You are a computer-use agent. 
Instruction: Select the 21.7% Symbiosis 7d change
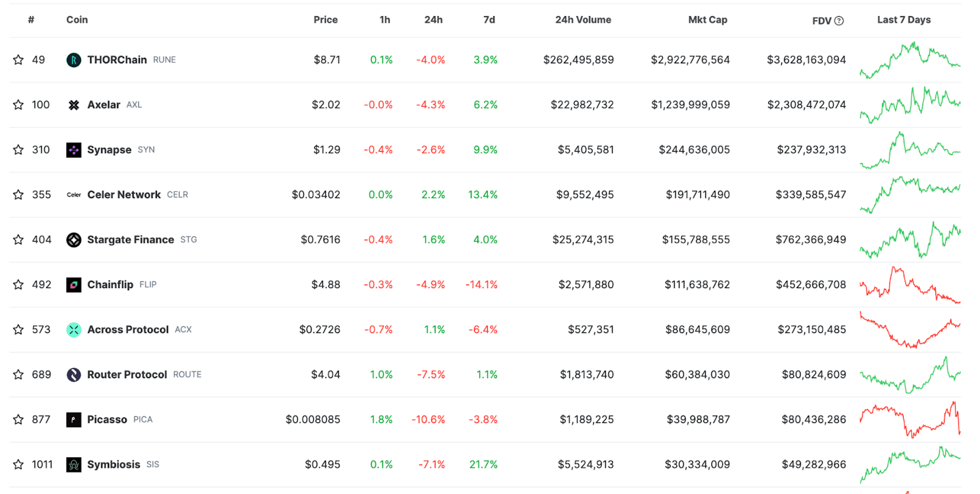[x=483, y=465]
